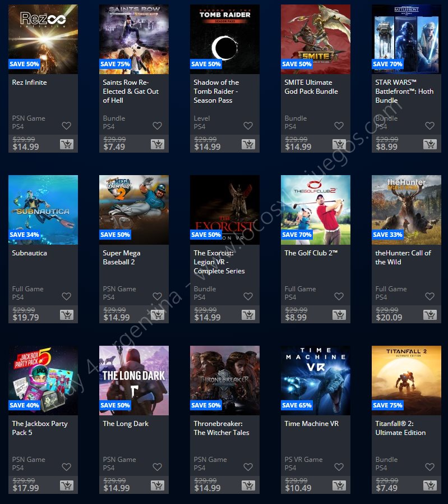
Task: Open The Exorcist: Legion VR title link
Action: click(x=219, y=262)
